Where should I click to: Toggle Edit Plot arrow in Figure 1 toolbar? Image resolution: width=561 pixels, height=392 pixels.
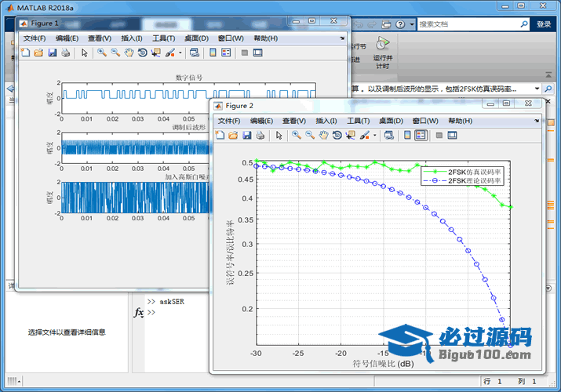pos(85,53)
